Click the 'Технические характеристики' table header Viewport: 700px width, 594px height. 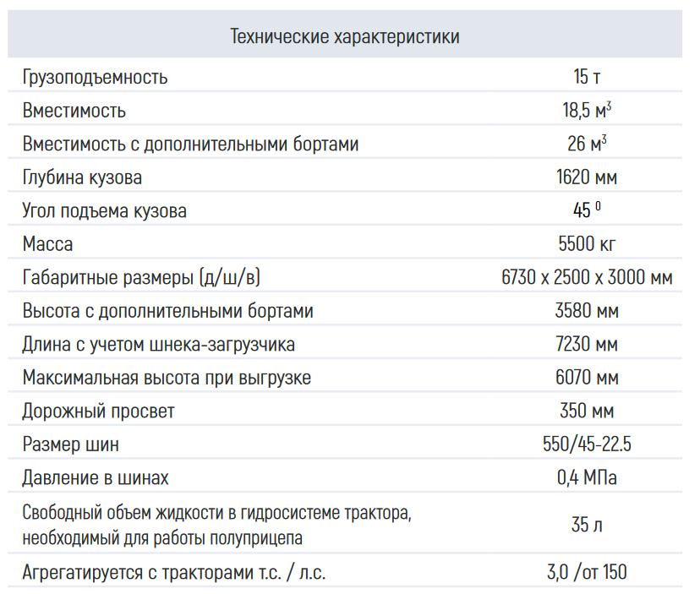(345, 36)
